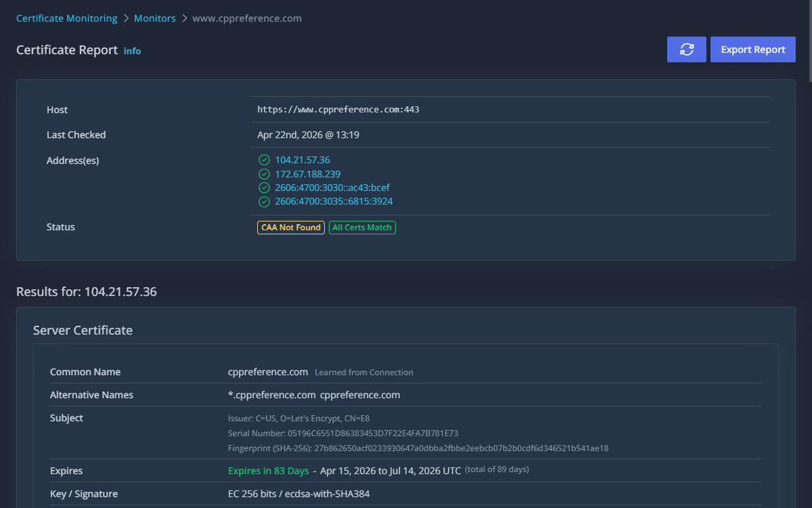Click the Export Report button
This screenshot has height=508, width=812.
(752, 49)
